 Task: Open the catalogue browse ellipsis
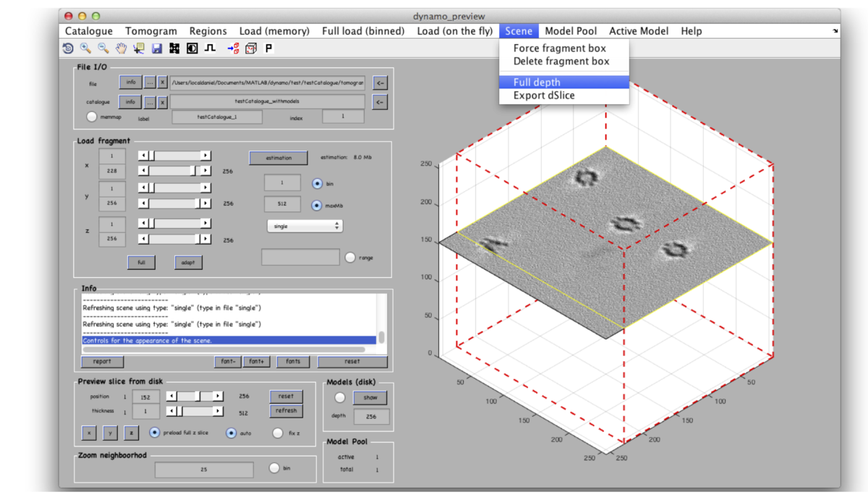click(150, 101)
